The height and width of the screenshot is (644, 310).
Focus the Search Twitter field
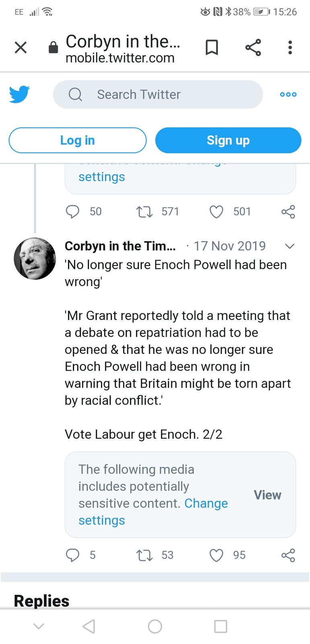click(x=158, y=94)
